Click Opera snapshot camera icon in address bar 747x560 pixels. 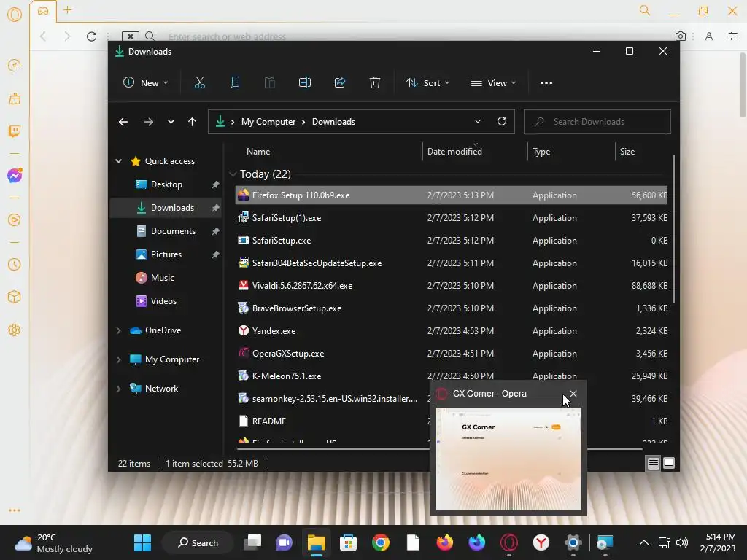tap(681, 36)
